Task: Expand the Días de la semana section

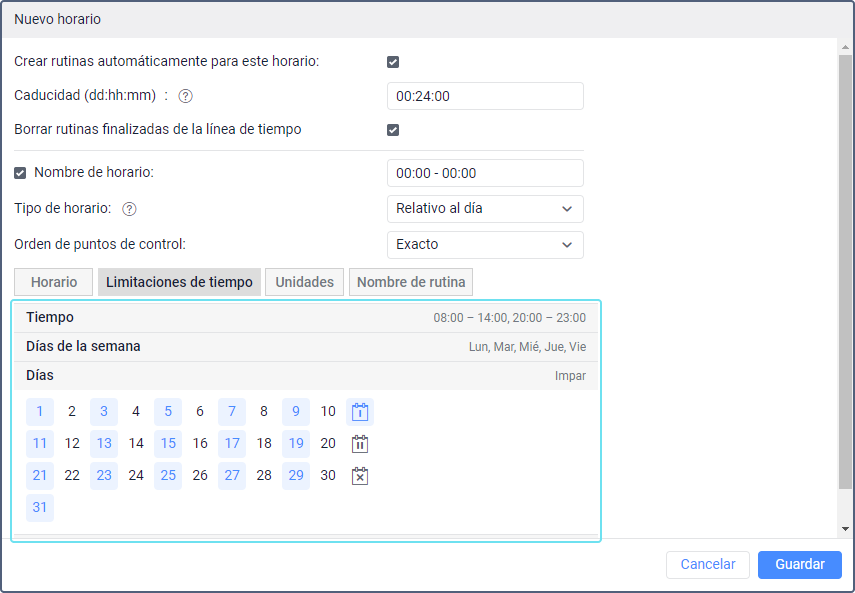Action: coord(306,346)
